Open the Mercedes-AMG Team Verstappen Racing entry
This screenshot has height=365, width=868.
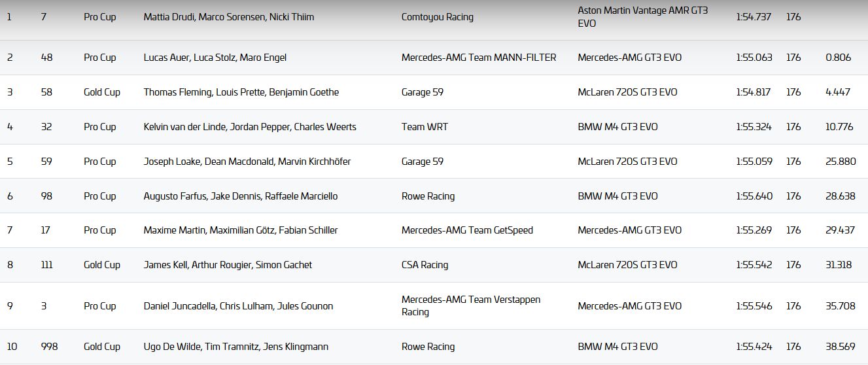pyautogui.click(x=470, y=305)
